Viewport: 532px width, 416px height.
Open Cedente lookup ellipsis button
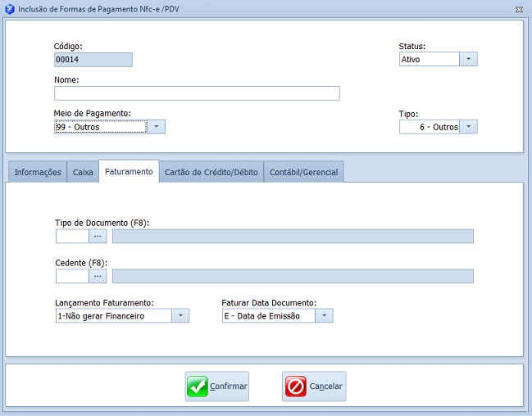[98, 276]
